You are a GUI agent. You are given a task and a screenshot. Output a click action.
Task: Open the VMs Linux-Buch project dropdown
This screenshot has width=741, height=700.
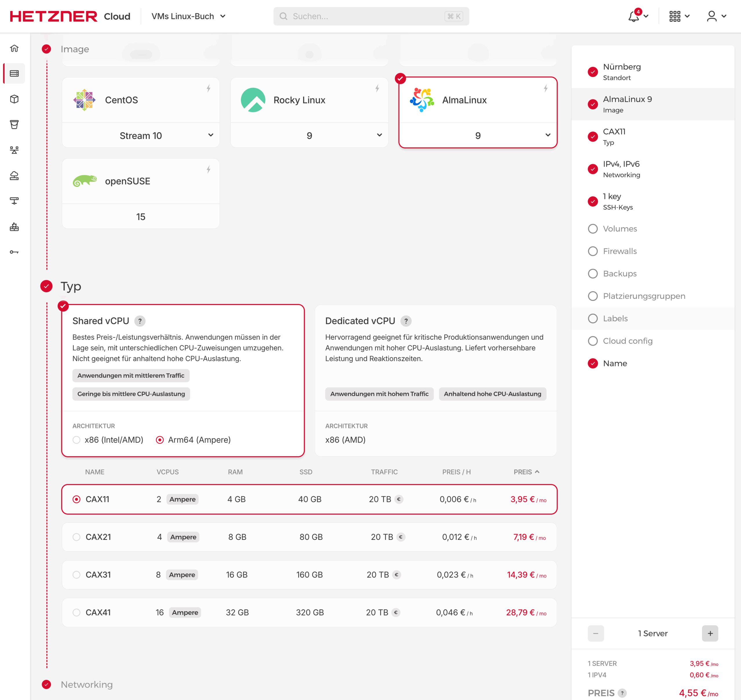tap(188, 17)
